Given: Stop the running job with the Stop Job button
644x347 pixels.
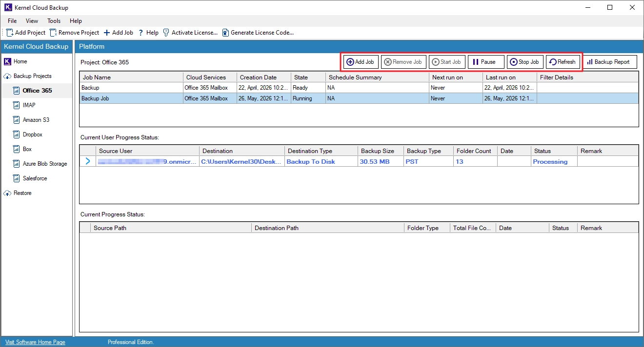Looking at the screenshot, I should [525, 62].
